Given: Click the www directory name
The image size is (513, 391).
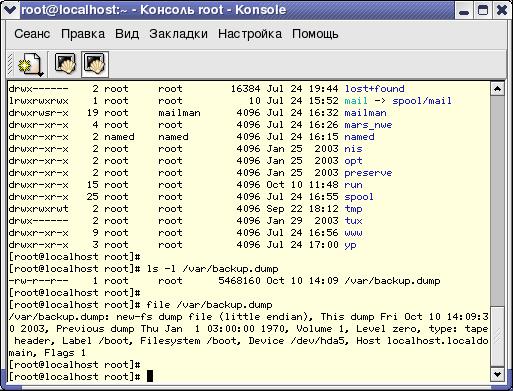Looking at the screenshot, I should 353,233.
